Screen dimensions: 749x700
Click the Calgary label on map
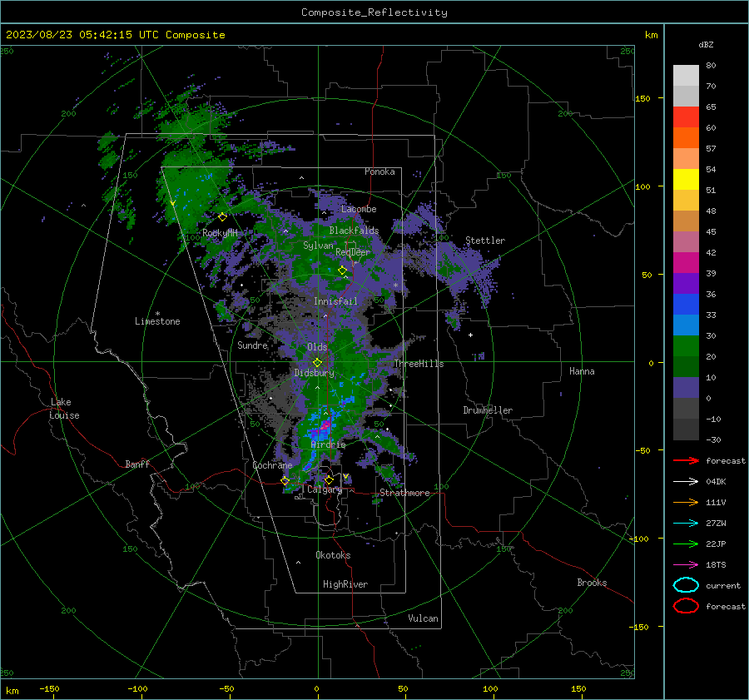click(325, 489)
